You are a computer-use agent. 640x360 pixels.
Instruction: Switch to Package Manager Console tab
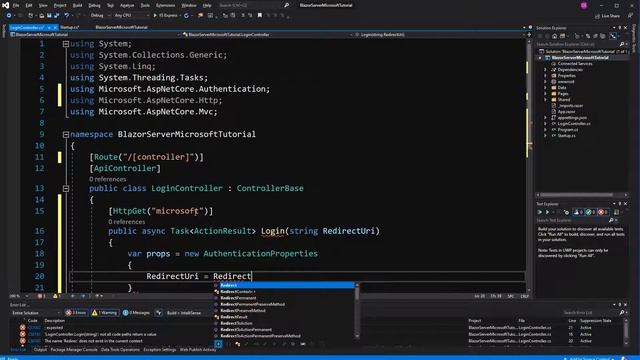(x=74, y=350)
